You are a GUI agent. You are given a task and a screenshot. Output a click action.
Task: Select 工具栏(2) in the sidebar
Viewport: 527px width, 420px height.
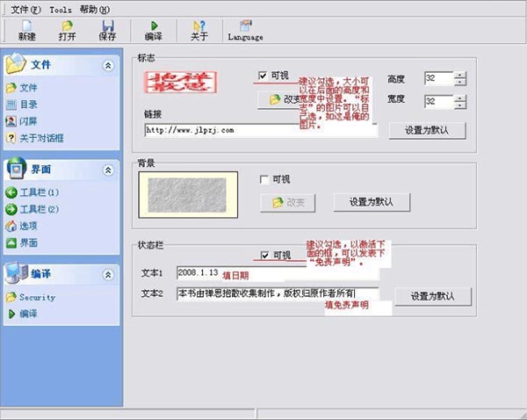point(32,209)
